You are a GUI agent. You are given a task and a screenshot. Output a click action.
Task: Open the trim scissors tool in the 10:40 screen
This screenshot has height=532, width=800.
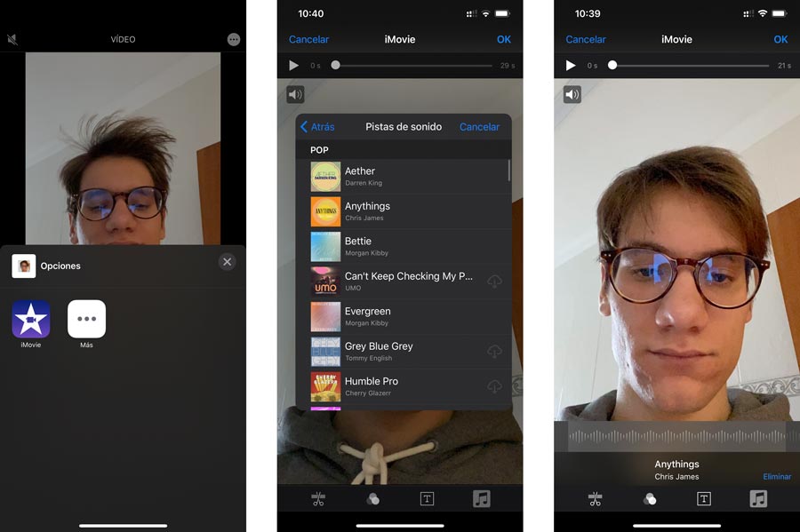[318, 499]
